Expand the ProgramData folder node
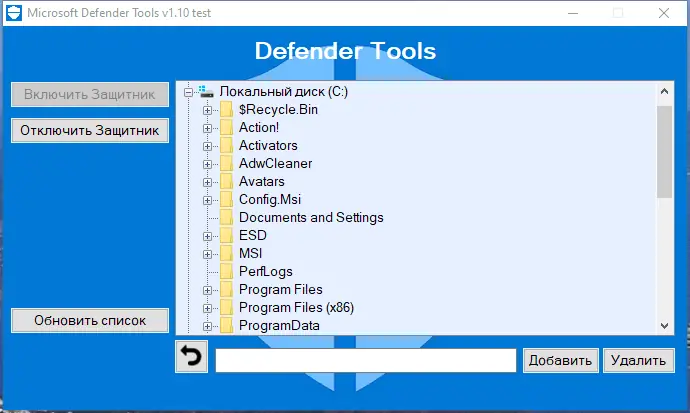 click(207, 327)
